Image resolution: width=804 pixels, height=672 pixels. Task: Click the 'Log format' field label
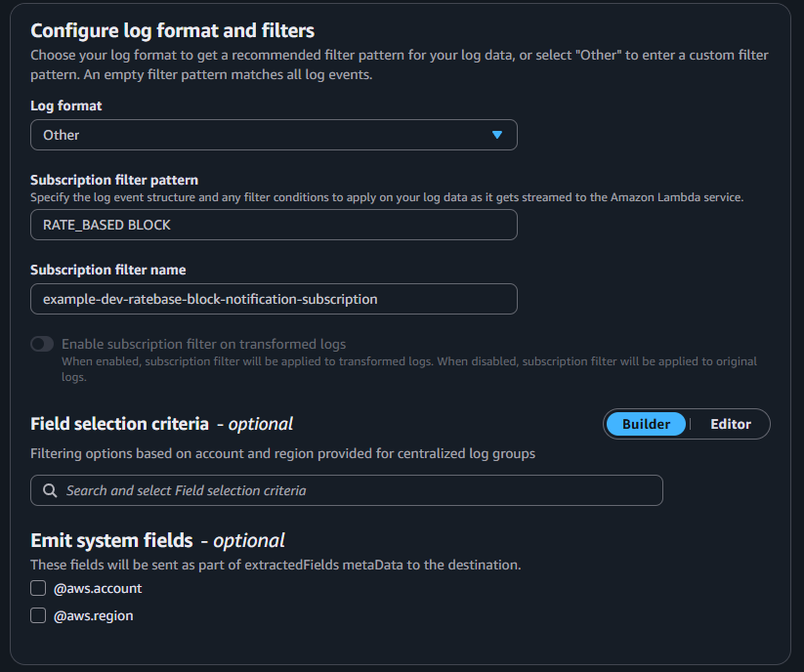coord(66,105)
